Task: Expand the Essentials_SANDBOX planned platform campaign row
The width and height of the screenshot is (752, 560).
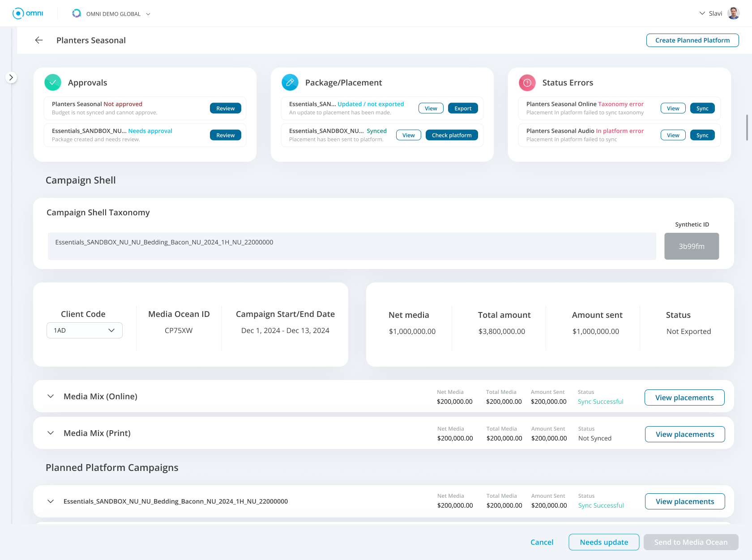Action: (x=51, y=501)
